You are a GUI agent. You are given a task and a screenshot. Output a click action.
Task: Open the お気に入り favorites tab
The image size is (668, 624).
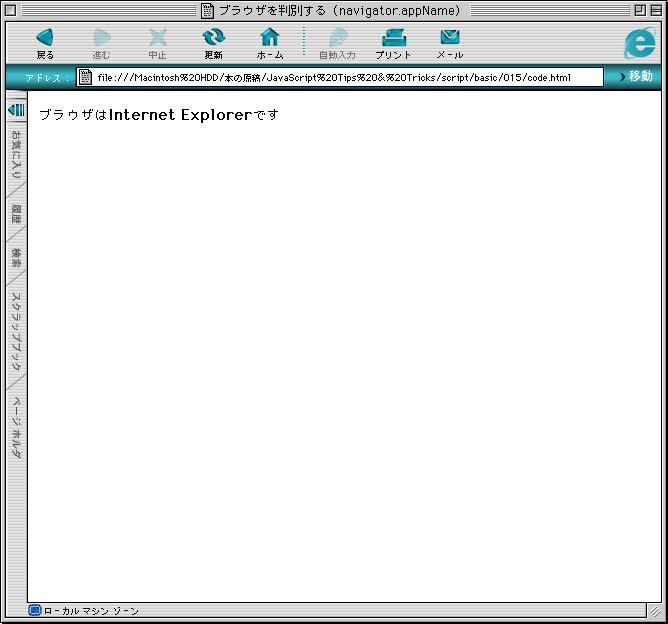coord(16,154)
